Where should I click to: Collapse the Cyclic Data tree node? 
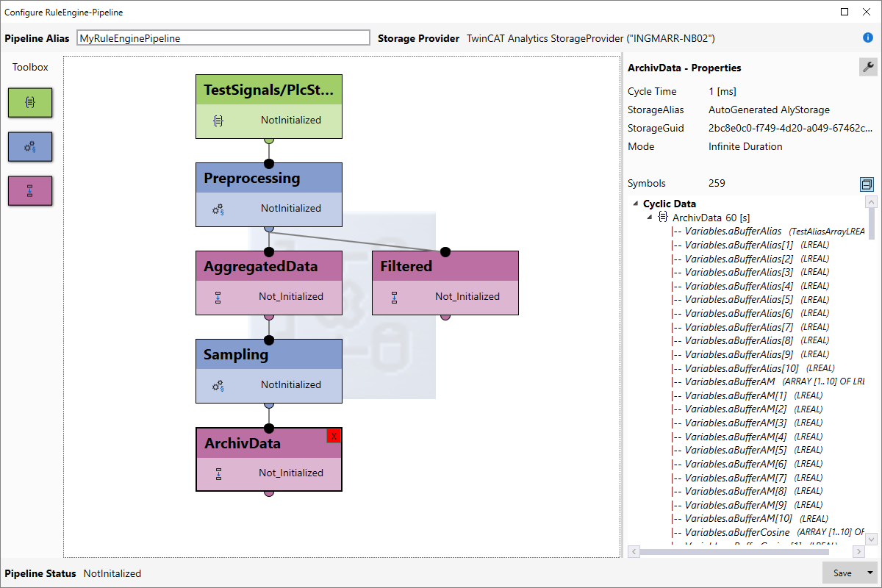click(635, 204)
